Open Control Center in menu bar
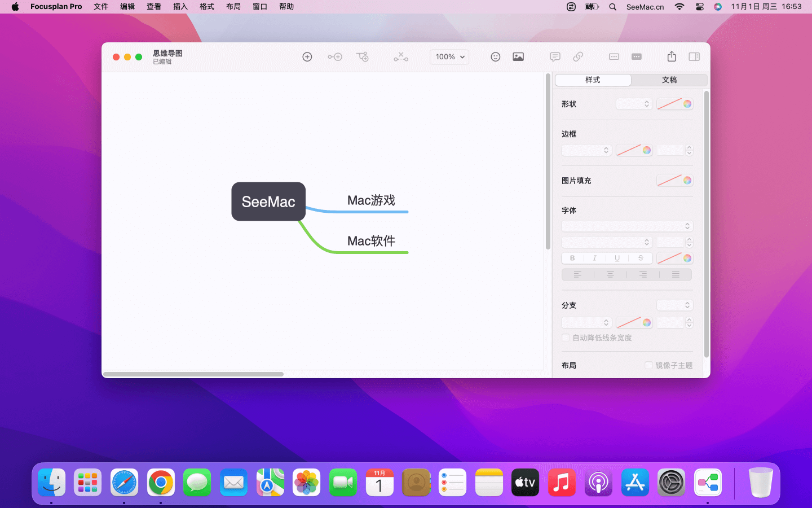 tap(700, 7)
